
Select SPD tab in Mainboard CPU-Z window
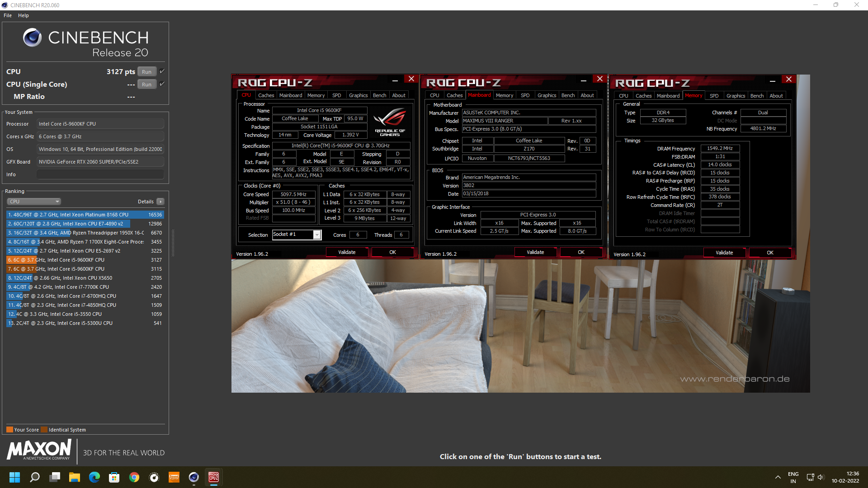coord(525,95)
